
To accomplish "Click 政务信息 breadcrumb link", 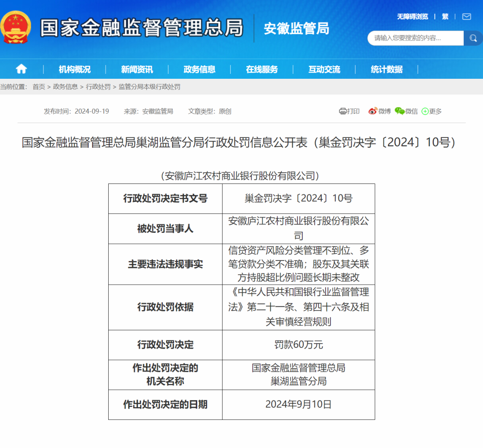I will coord(65,87).
